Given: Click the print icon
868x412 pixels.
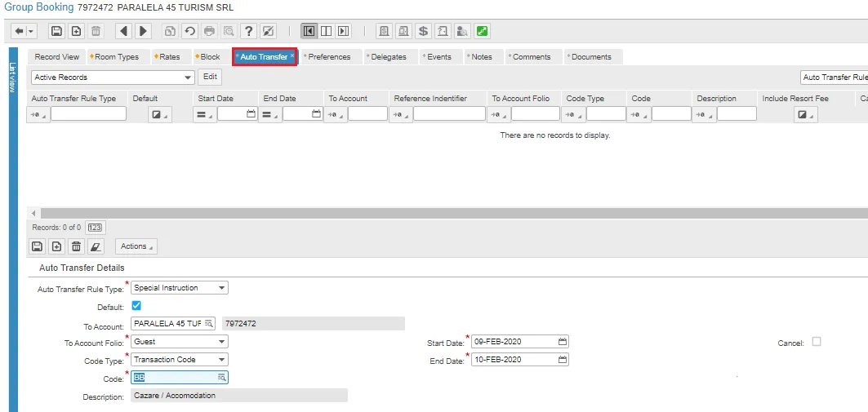Looking at the screenshot, I should [x=209, y=31].
